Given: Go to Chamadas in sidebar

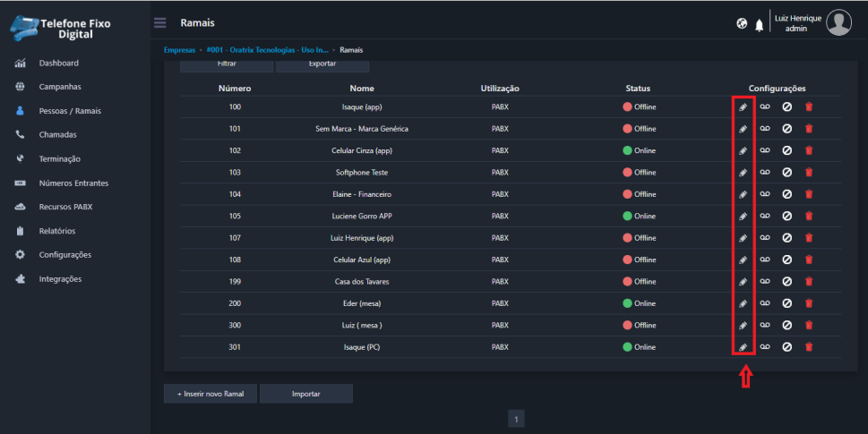Looking at the screenshot, I should [57, 135].
